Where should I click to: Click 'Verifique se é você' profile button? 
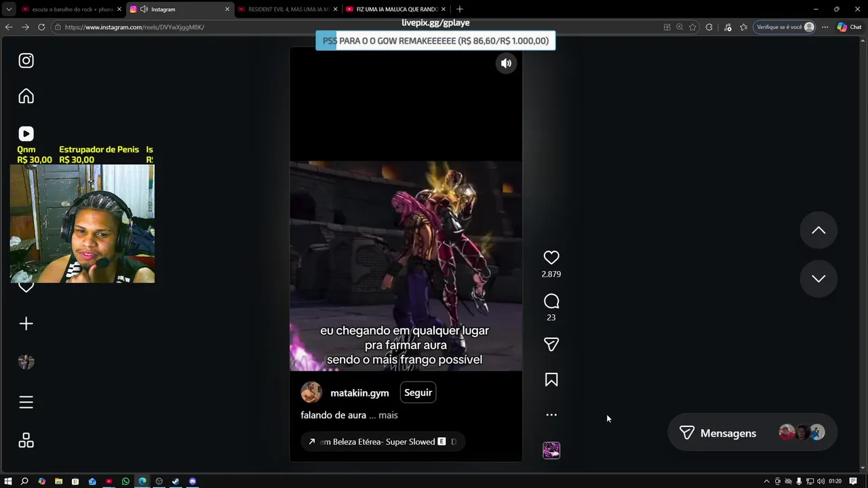point(785,27)
